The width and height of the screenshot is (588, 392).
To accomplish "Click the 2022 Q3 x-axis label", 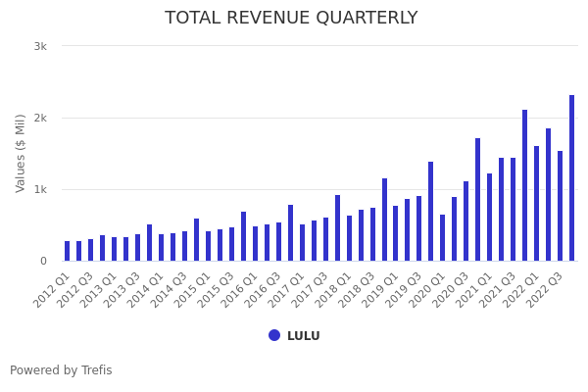I will [x=547, y=290].
